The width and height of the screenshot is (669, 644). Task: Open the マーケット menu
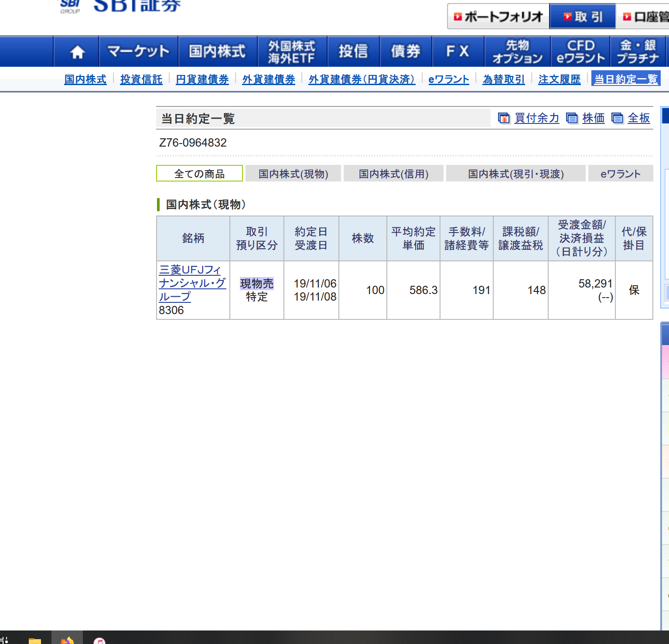[x=138, y=52]
